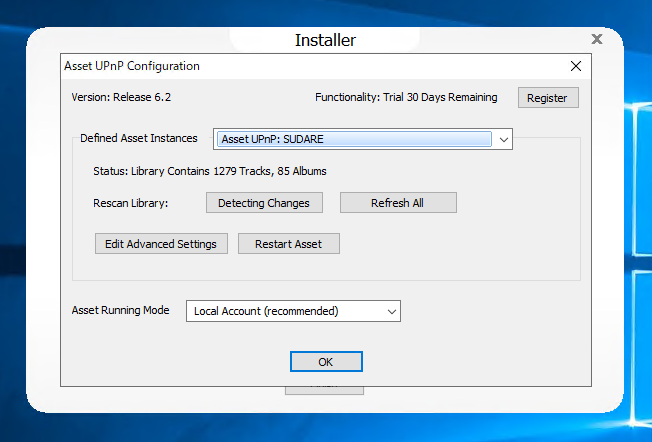This screenshot has width=652, height=442.
Task: Close the Installer window
Action: [x=597, y=39]
